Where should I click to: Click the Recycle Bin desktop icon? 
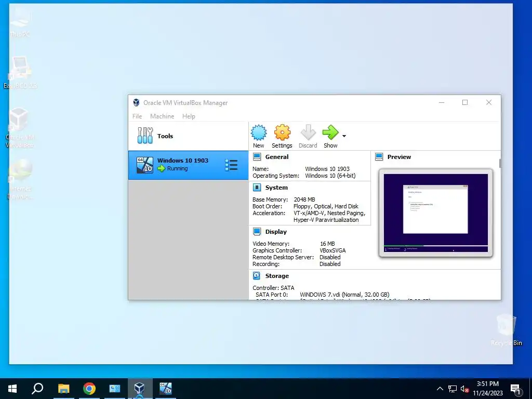tap(506, 329)
